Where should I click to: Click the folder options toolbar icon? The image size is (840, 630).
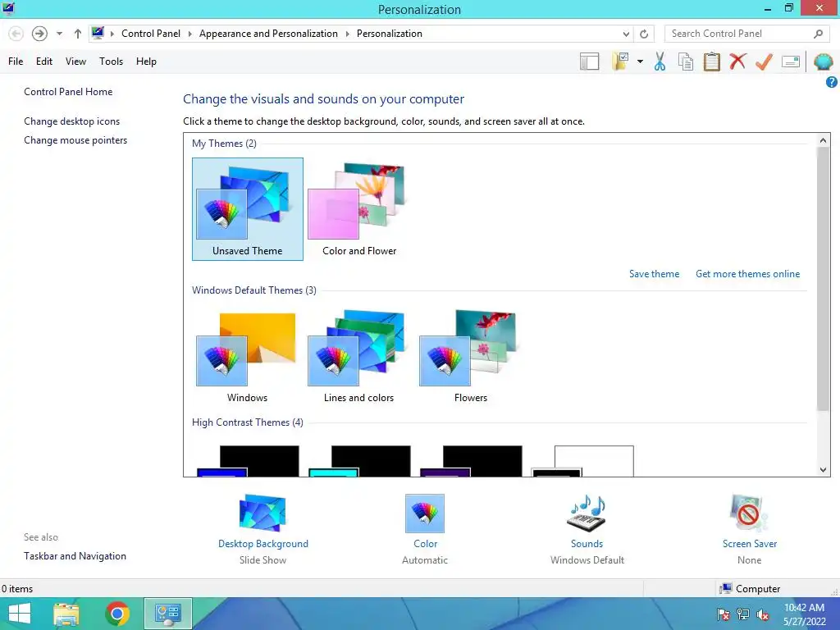point(620,62)
